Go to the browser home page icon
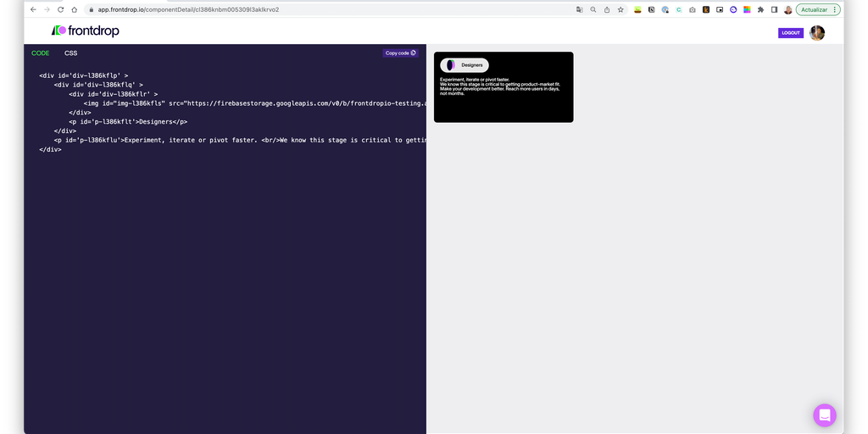Viewport: 868px width, 434px height. click(x=75, y=9)
